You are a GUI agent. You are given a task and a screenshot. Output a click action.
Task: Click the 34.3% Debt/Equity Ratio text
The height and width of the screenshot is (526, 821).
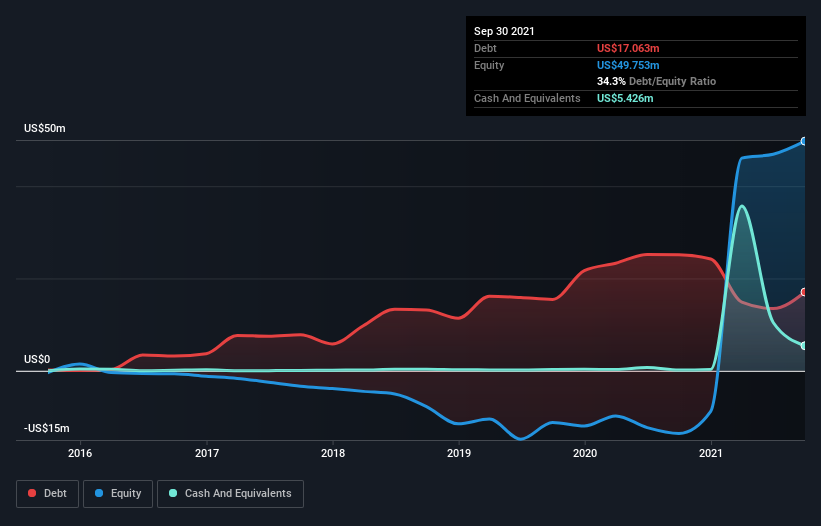[x=656, y=81]
